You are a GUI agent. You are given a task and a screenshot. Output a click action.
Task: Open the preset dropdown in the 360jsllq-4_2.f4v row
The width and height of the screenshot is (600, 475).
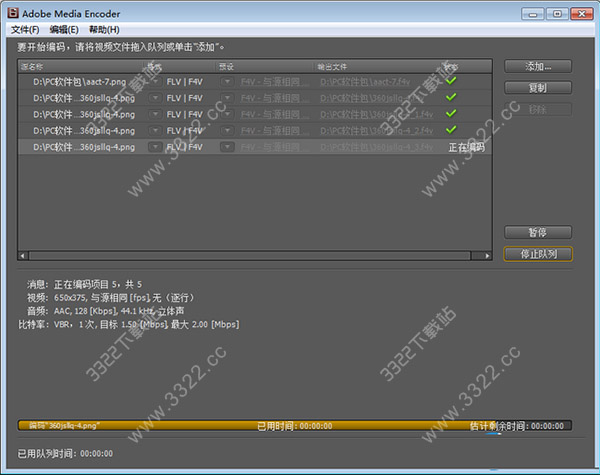[227, 131]
